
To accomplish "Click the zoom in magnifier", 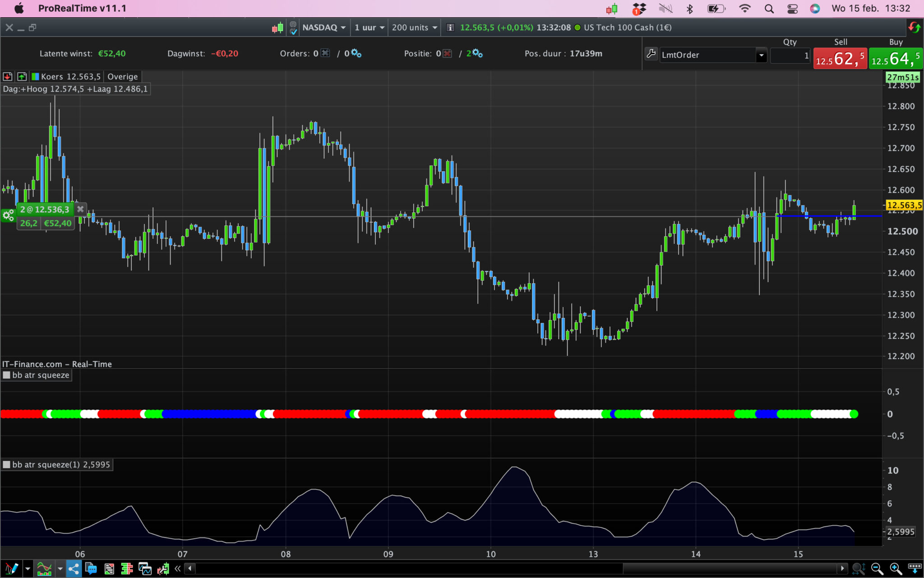I will pyautogui.click(x=895, y=569).
